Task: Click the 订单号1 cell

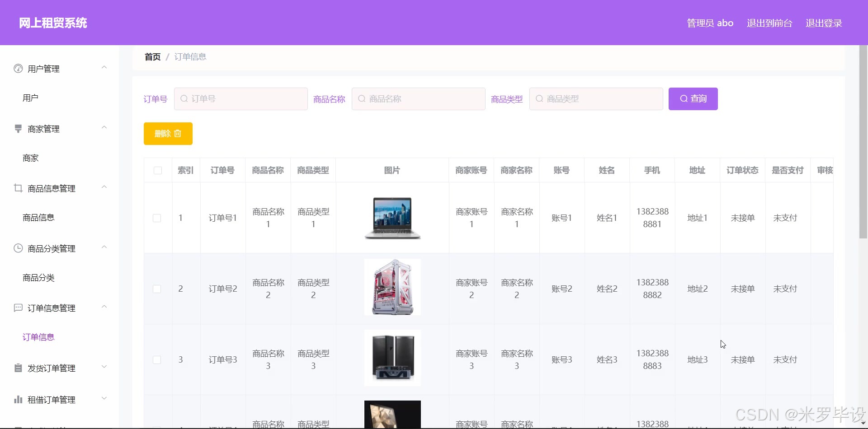Action: point(222,218)
